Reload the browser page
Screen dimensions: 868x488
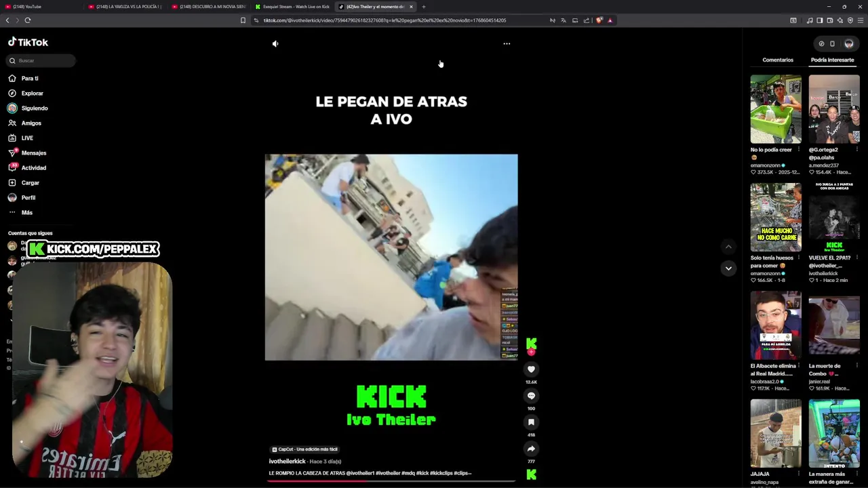click(x=28, y=20)
